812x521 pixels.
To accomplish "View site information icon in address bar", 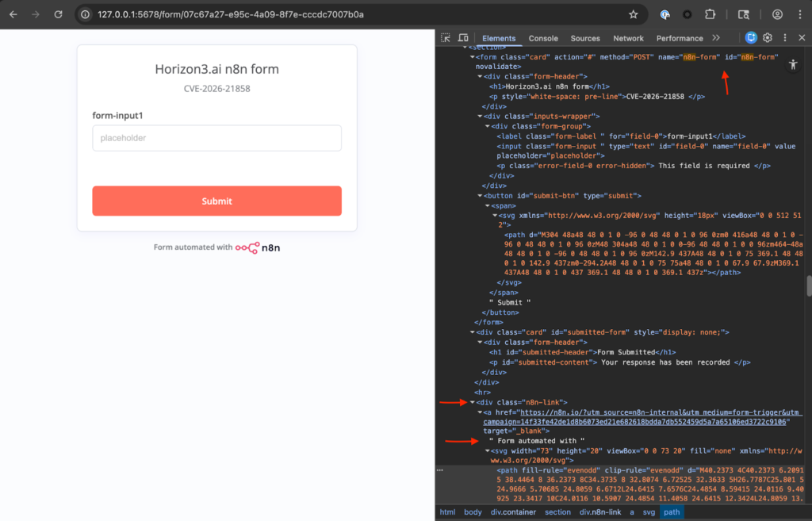I will pyautogui.click(x=86, y=14).
